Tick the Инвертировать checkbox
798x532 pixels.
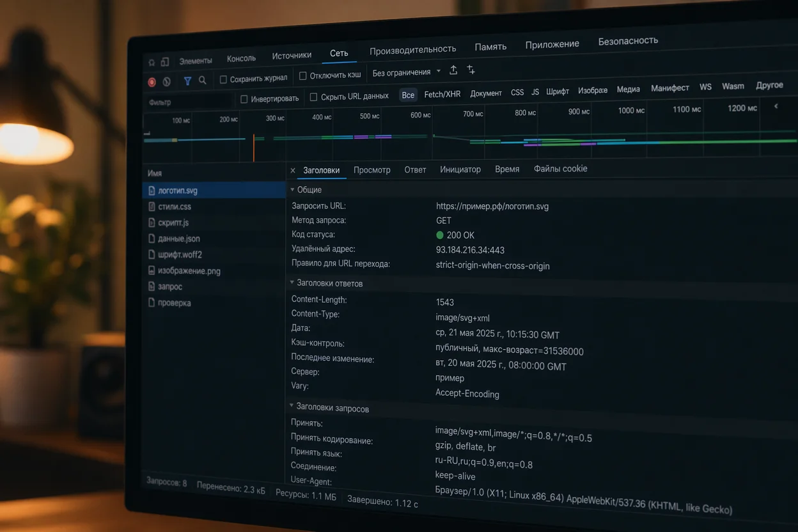click(x=244, y=99)
